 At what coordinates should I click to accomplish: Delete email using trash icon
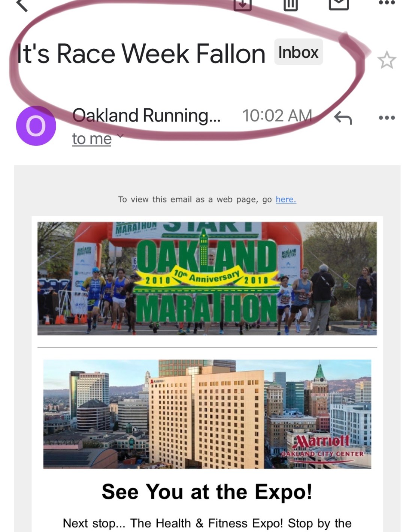(x=291, y=4)
